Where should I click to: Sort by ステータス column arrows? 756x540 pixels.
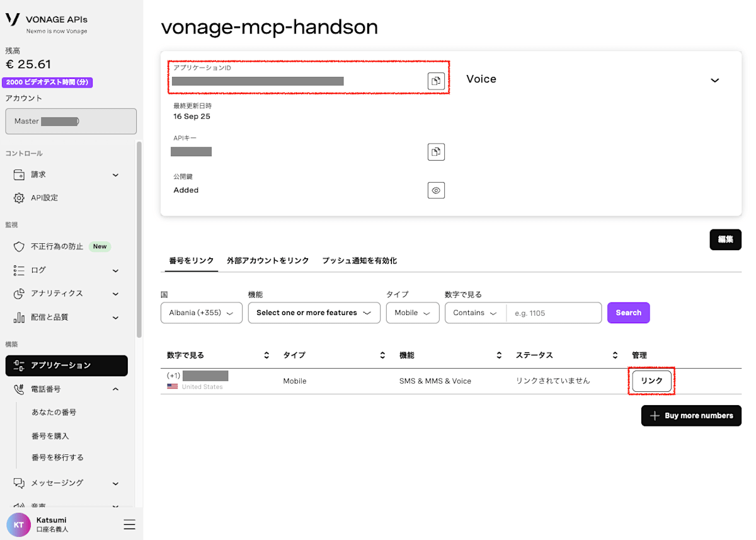(x=615, y=355)
